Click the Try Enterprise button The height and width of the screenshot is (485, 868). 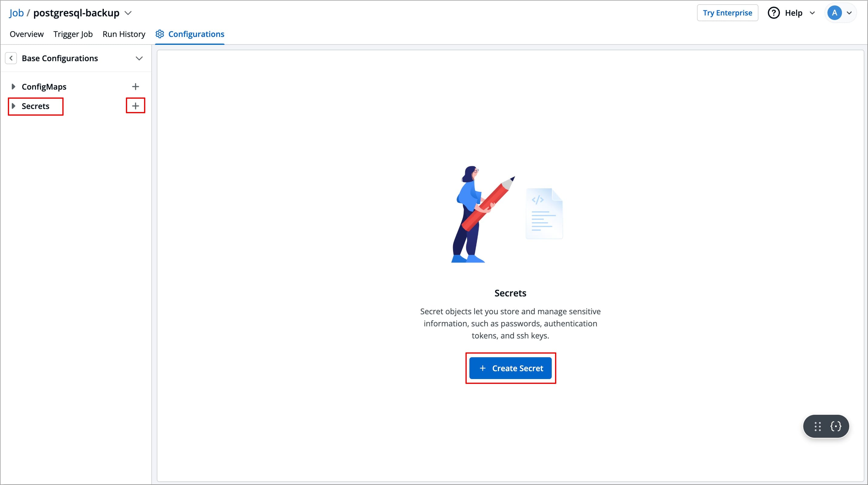pyautogui.click(x=728, y=12)
